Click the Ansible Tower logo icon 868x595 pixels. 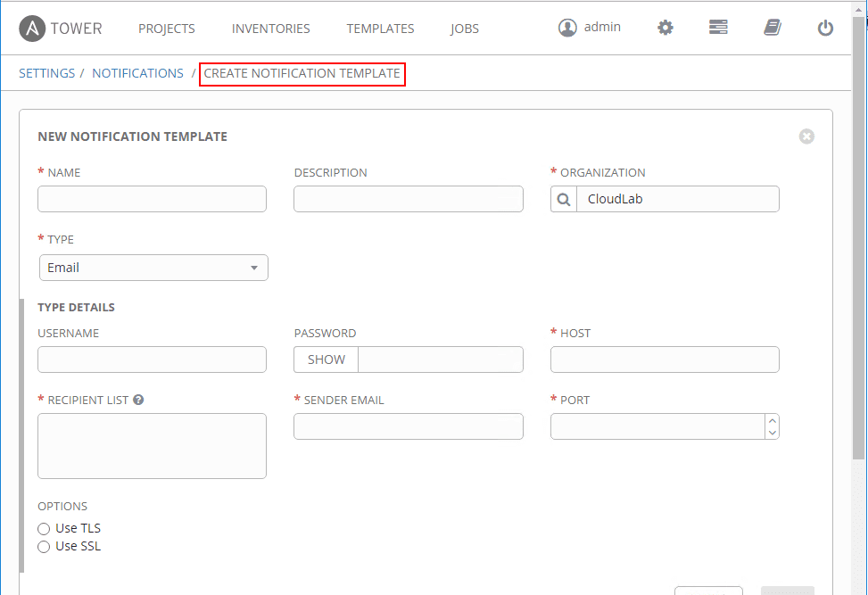pyautogui.click(x=32, y=29)
